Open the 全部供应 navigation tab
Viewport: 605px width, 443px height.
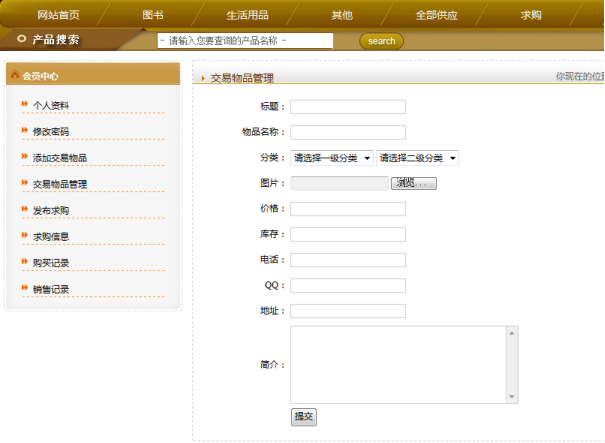[x=436, y=15]
